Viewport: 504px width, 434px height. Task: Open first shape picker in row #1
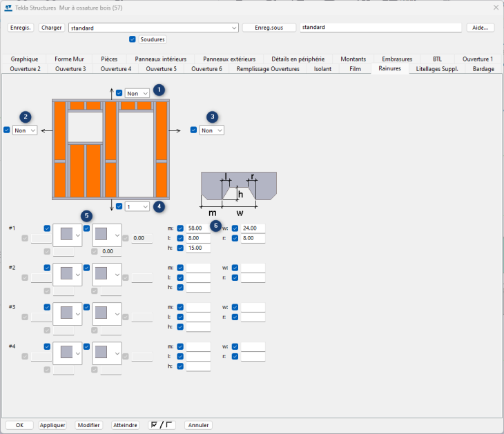[66, 235]
